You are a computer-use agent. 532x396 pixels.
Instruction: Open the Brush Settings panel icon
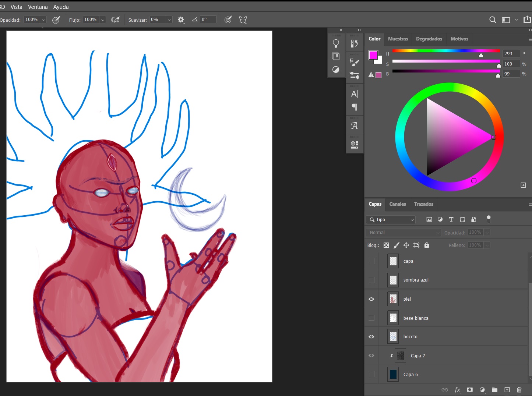click(x=355, y=63)
